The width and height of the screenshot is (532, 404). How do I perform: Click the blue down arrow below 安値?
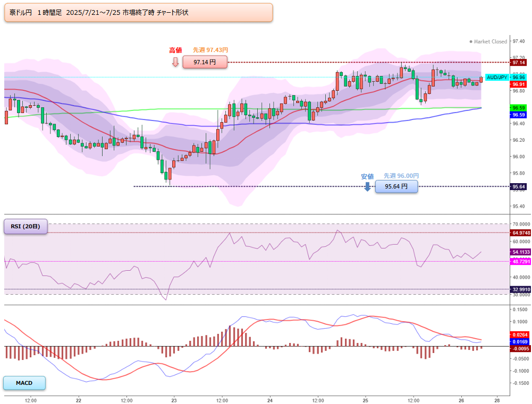tap(367, 187)
